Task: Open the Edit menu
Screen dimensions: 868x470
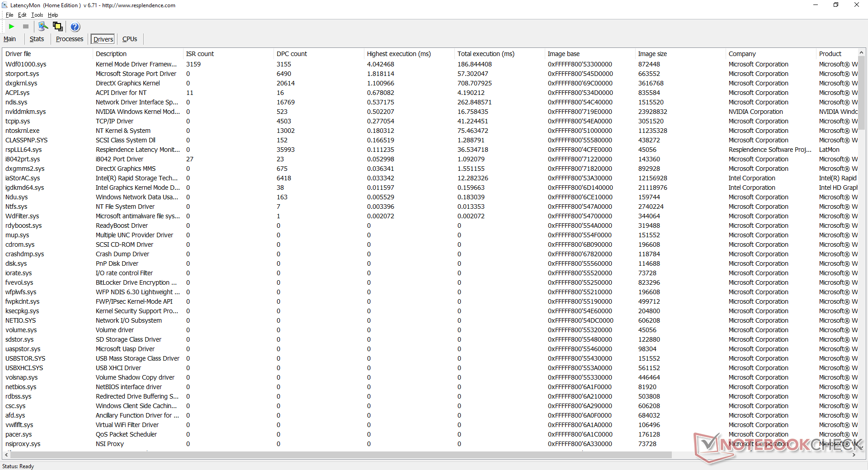Action: pos(22,15)
